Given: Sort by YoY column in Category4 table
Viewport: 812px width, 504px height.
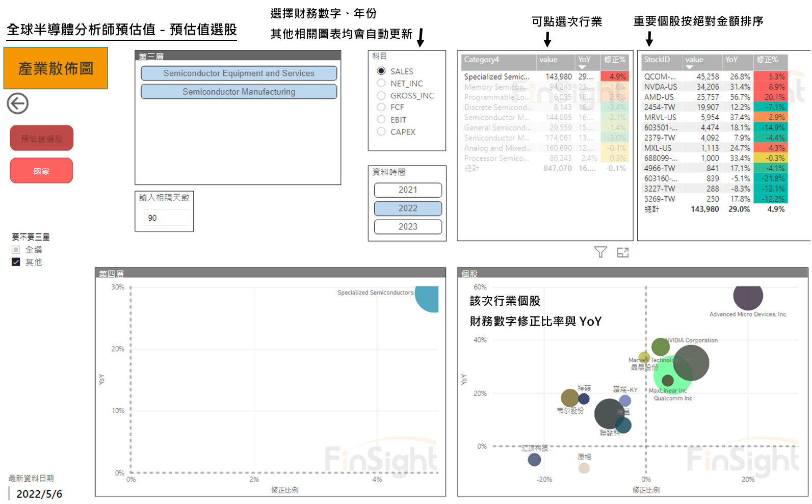Looking at the screenshot, I should click(584, 60).
